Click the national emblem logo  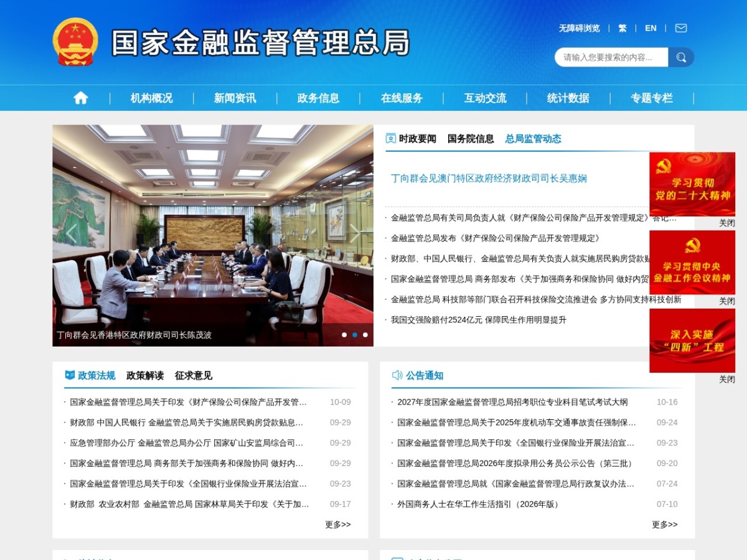coord(75,42)
